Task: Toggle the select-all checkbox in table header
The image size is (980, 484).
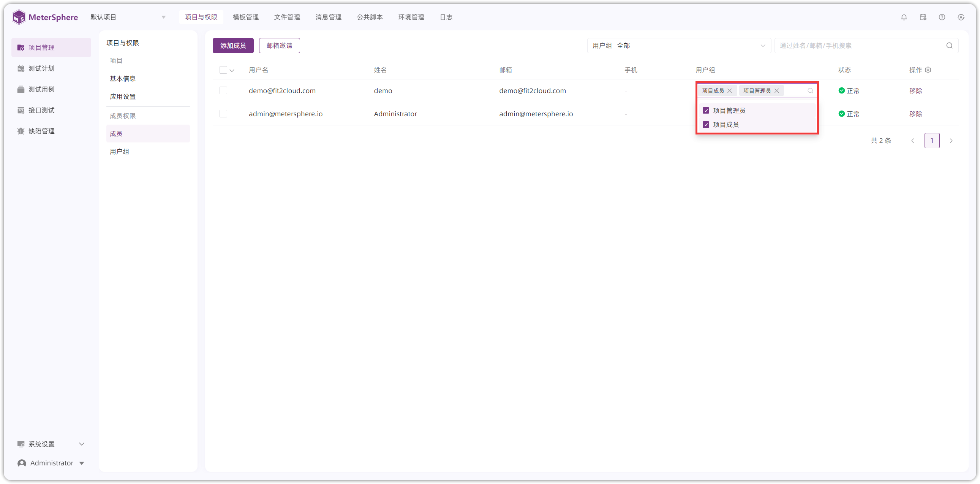Action: coord(223,70)
